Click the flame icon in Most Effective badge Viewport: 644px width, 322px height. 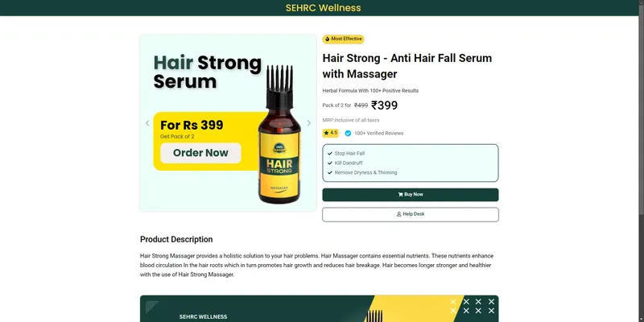328,39
